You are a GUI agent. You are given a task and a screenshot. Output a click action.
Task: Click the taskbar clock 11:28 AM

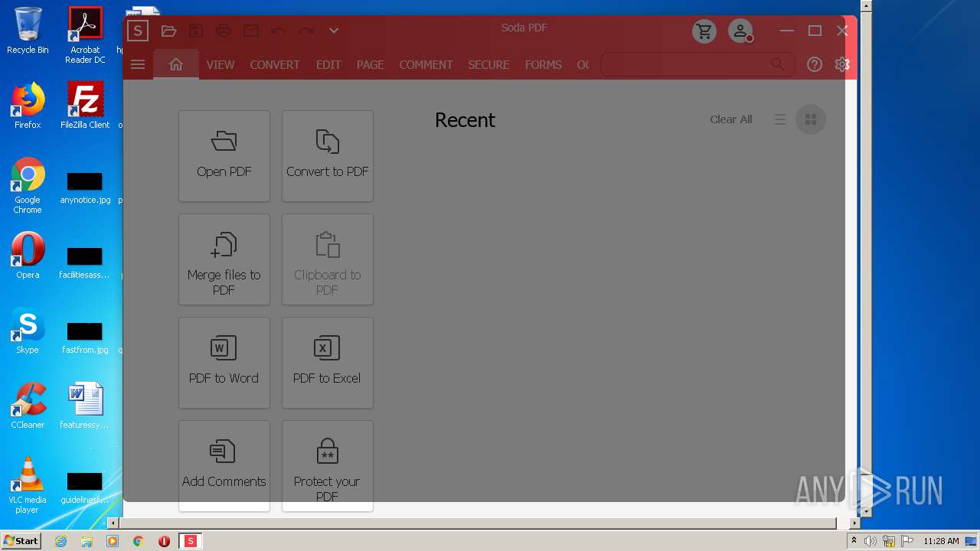click(x=941, y=541)
